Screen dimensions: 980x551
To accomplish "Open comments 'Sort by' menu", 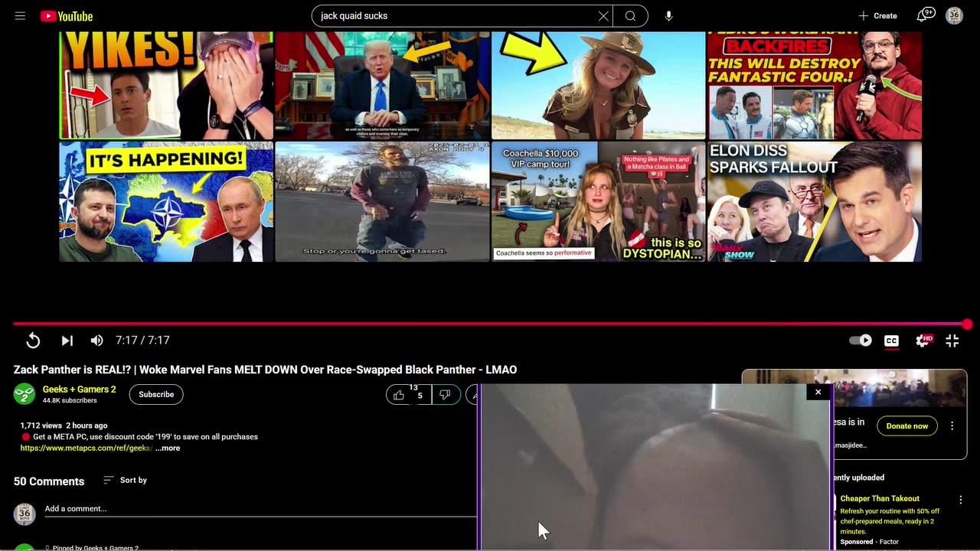I will tap(125, 480).
